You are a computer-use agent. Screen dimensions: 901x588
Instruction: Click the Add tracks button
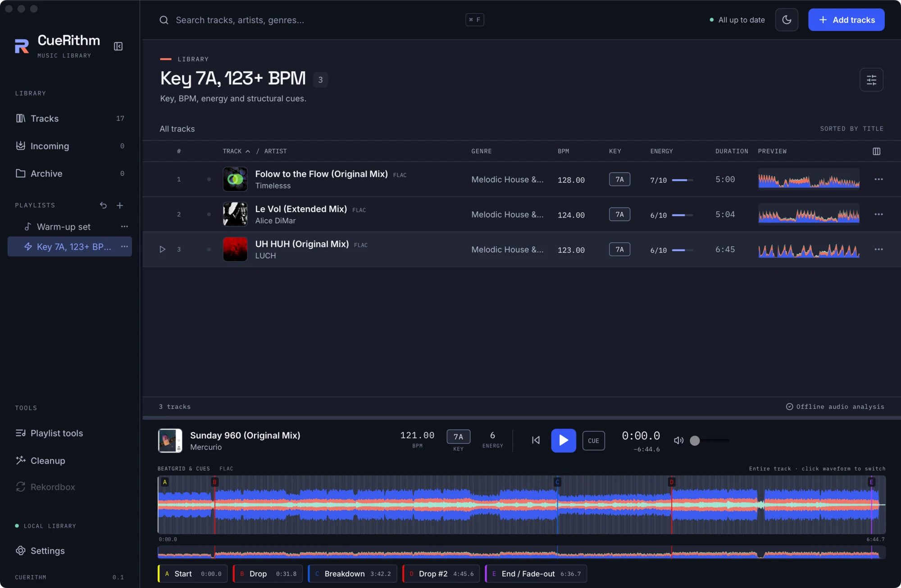(846, 20)
